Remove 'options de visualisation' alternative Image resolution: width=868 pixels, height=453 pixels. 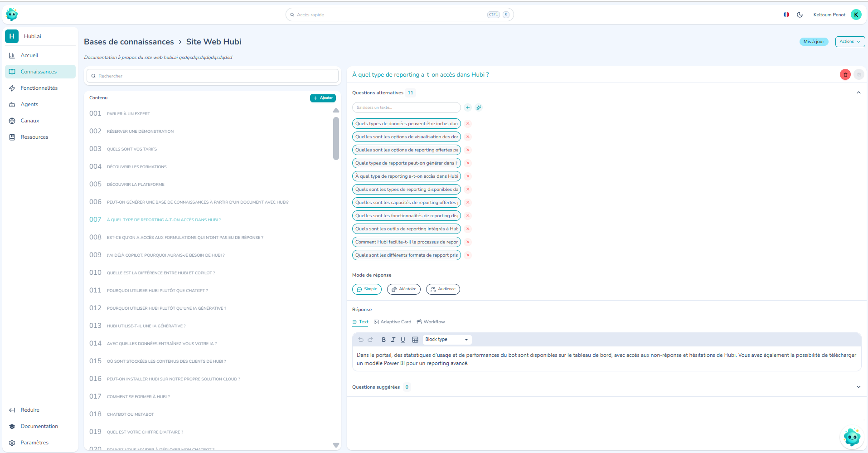tap(468, 136)
